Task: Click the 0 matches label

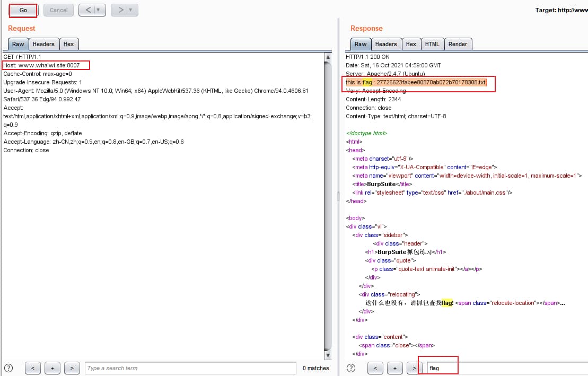Action: 316,368
